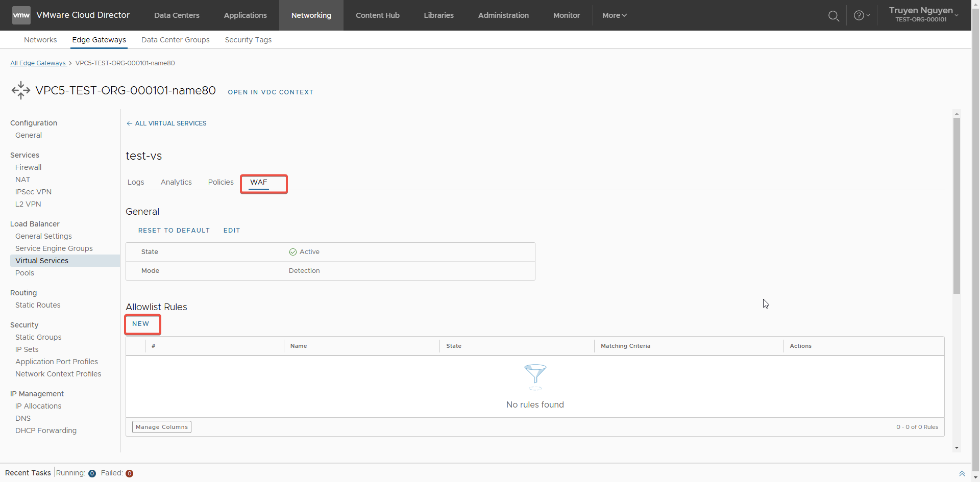Expand the Recent Tasks panel with the double chevron
The width and height of the screenshot is (980, 482).
[962, 473]
